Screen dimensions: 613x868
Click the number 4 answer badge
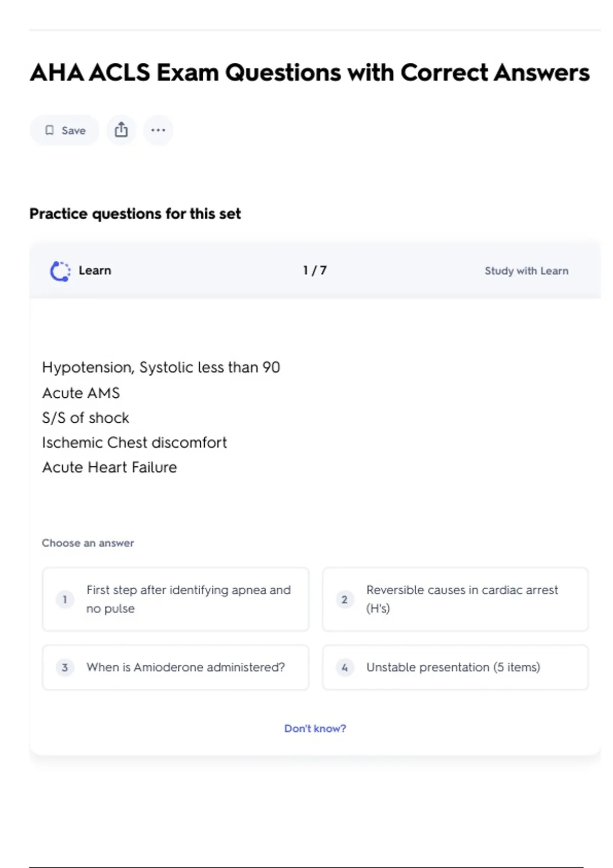click(x=345, y=667)
